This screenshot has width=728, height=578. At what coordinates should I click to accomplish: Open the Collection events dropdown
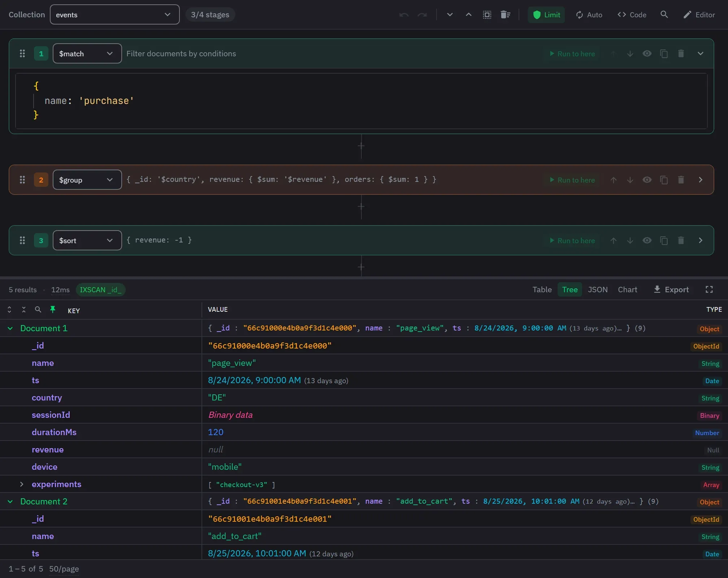114,15
